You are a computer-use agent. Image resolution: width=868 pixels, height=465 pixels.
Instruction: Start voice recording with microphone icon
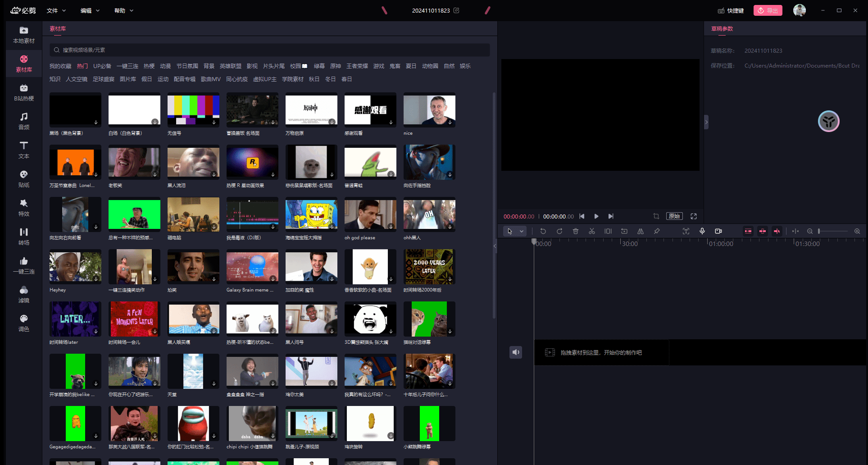tap(702, 231)
